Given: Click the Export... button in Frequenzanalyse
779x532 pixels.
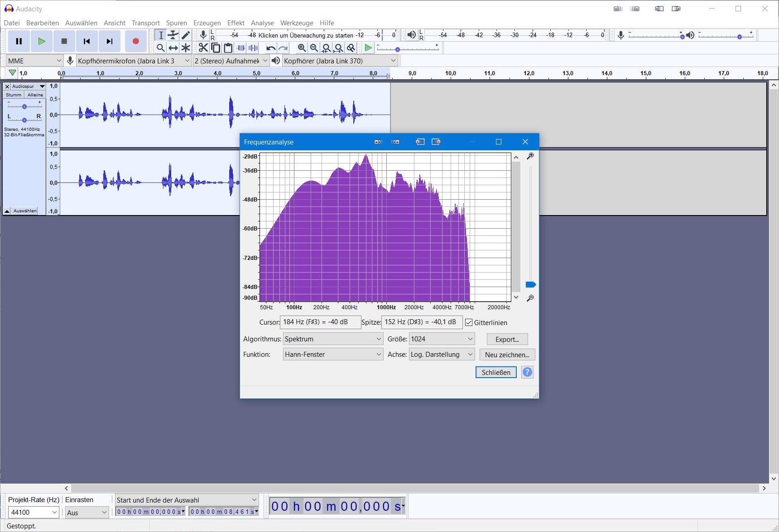Looking at the screenshot, I should pos(507,339).
